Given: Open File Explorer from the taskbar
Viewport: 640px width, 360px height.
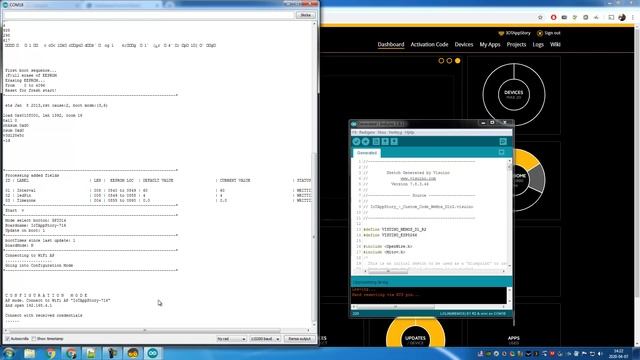Looking at the screenshot, I should 29,353.
